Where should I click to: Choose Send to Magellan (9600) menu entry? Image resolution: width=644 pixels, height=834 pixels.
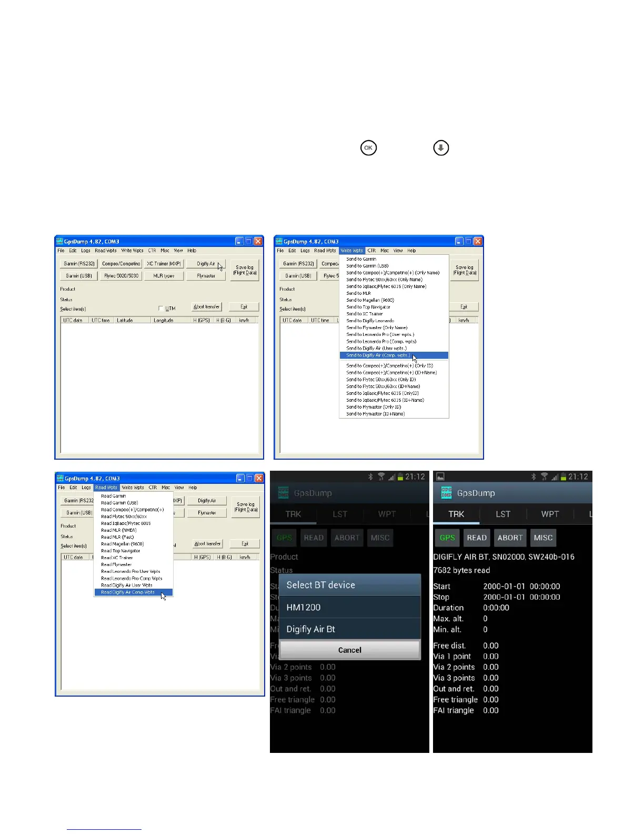click(394, 300)
